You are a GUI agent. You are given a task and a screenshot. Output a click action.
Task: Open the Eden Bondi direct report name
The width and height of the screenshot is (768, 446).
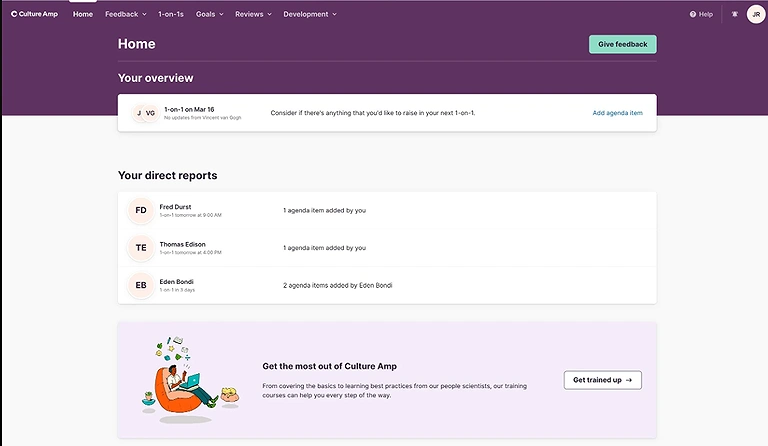point(176,282)
